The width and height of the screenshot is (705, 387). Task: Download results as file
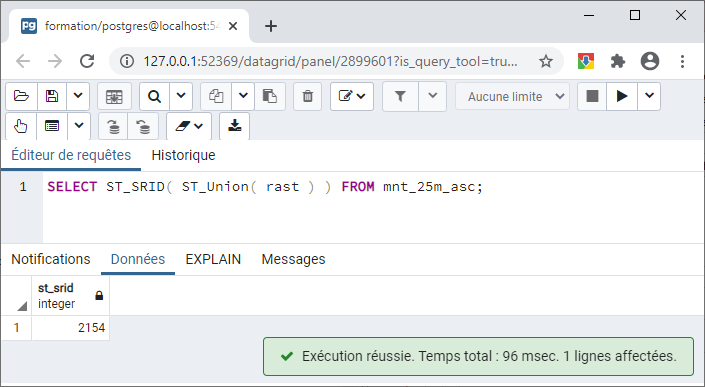point(234,126)
